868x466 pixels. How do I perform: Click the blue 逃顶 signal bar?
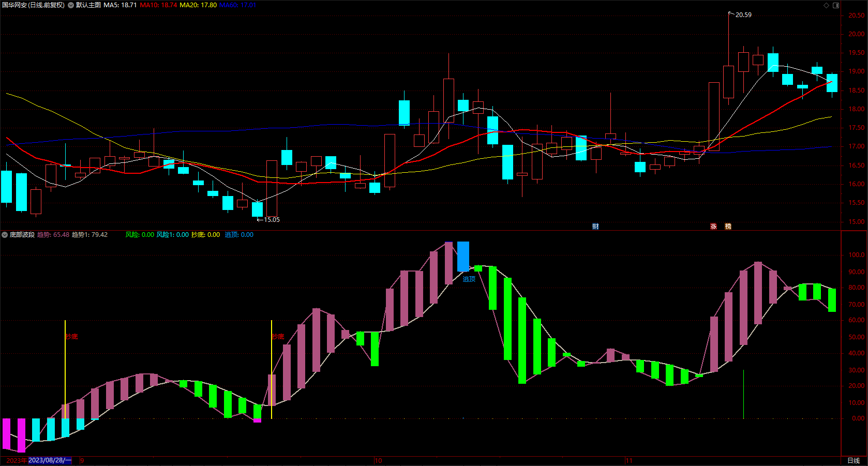(x=463, y=257)
